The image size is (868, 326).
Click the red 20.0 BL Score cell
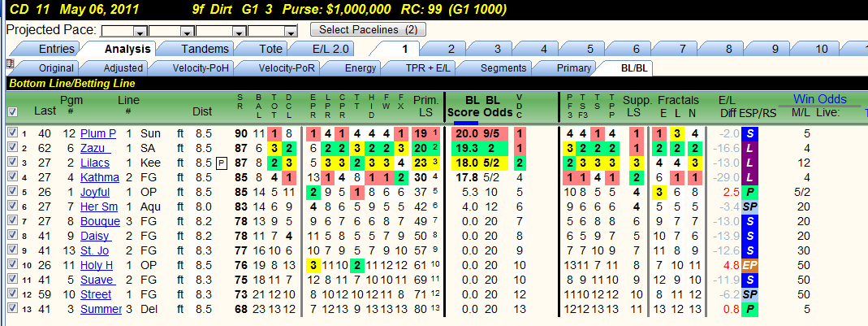tap(465, 133)
